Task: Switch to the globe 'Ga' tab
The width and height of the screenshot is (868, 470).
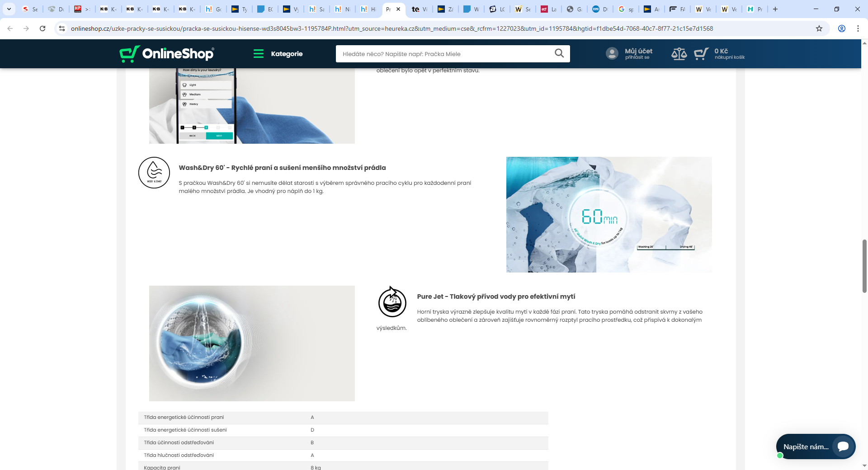Action: (x=575, y=9)
